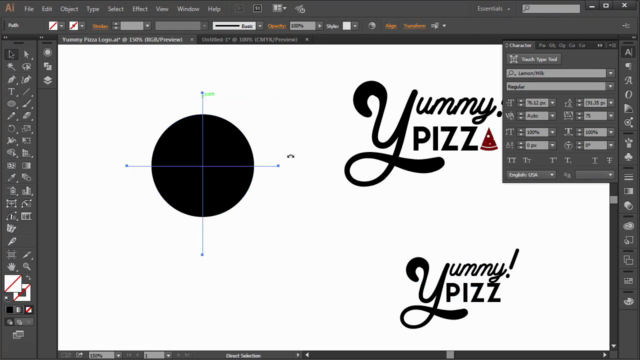The height and width of the screenshot is (360, 640).
Task: Open the Character panel flyout menu
Action: point(612,45)
